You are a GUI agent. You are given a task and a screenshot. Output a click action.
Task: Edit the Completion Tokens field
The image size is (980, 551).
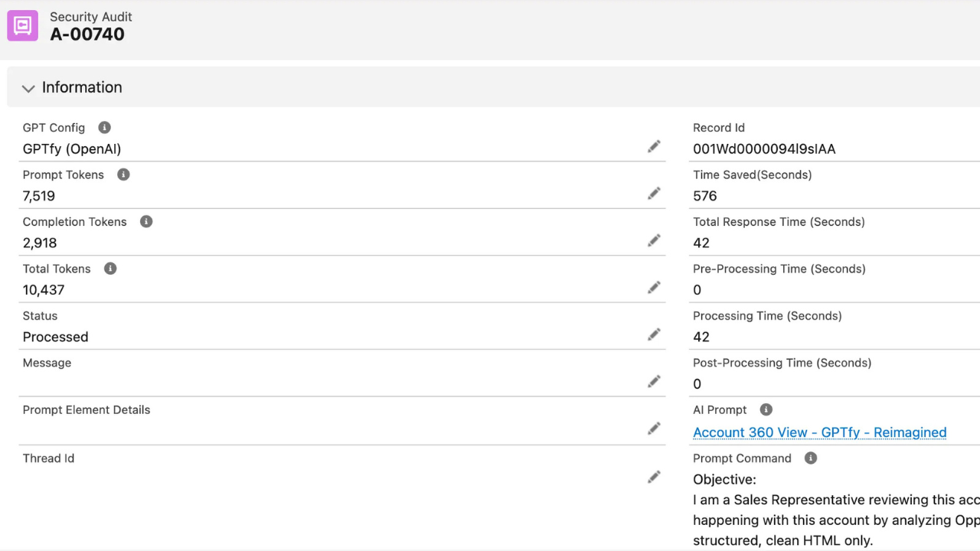pos(653,241)
